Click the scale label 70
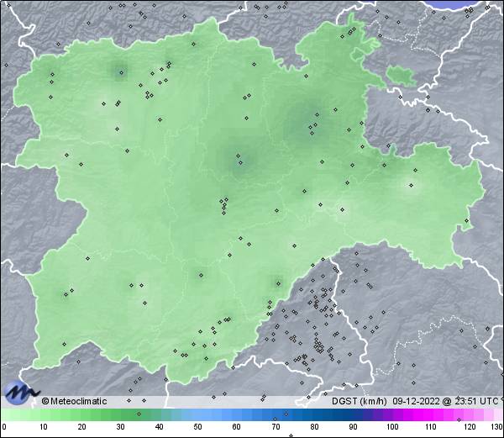504x438 pixels. click(x=276, y=427)
